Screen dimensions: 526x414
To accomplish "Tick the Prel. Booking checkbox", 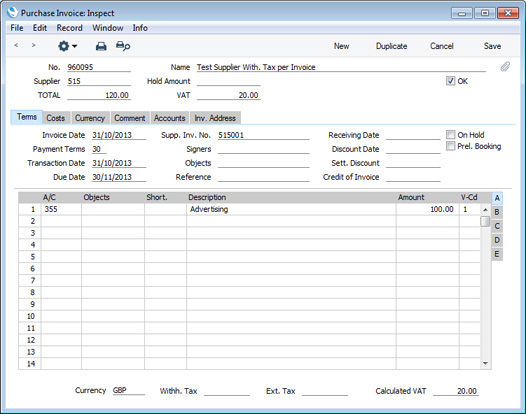I will pos(450,146).
